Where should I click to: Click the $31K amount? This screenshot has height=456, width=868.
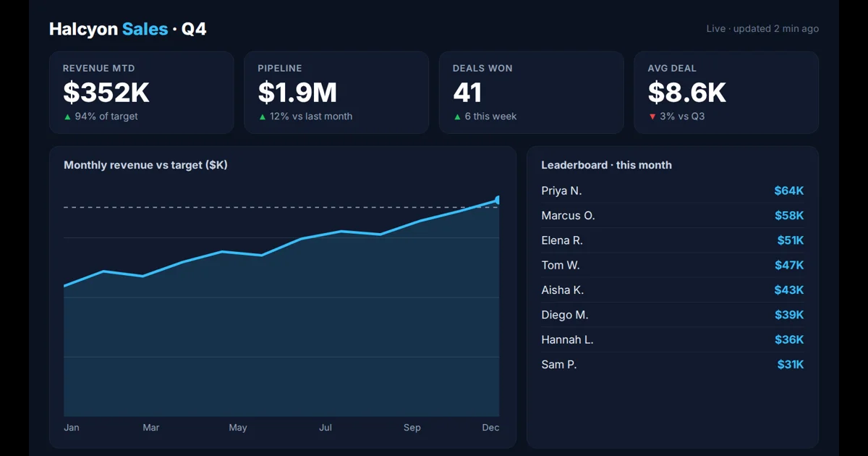791,365
